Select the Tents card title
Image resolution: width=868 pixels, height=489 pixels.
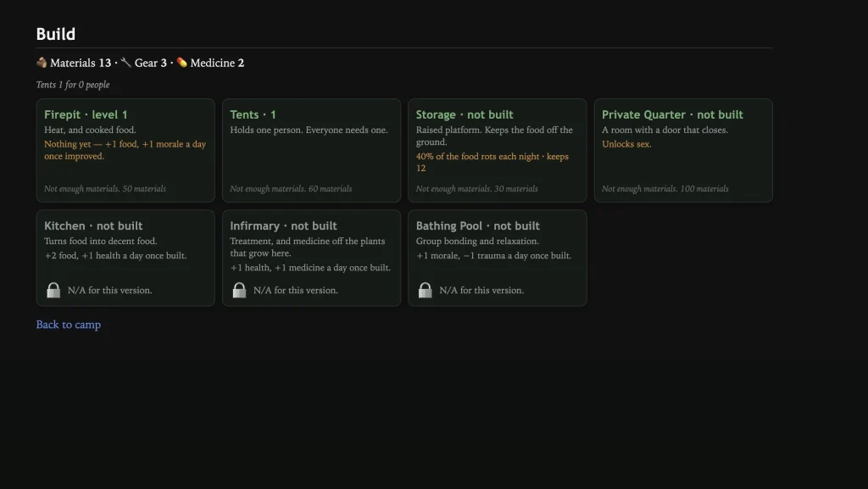pyautogui.click(x=253, y=114)
